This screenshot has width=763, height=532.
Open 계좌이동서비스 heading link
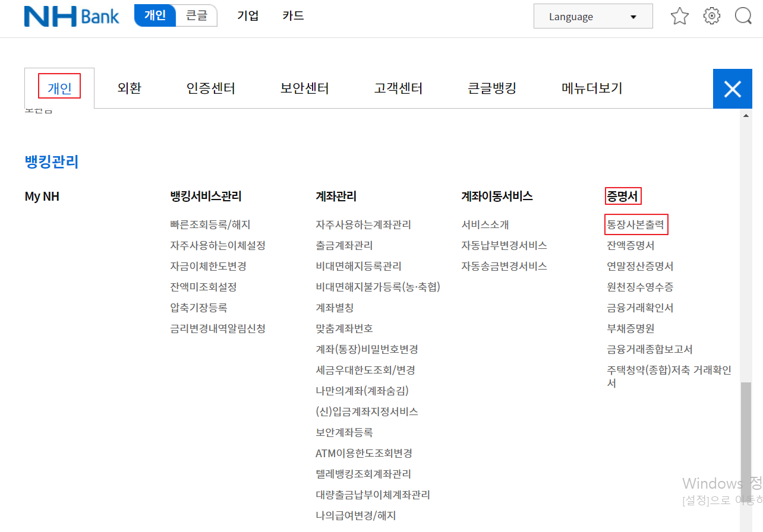tap(497, 196)
